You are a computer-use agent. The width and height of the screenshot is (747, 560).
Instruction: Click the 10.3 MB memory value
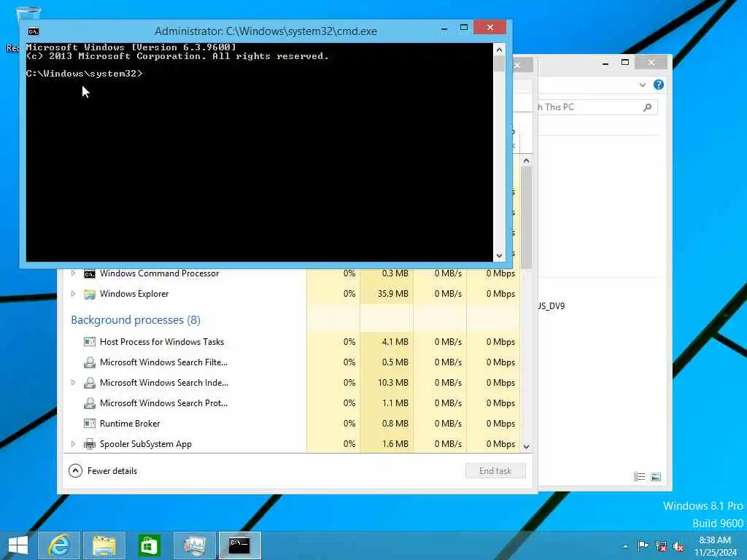click(x=393, y=383)
